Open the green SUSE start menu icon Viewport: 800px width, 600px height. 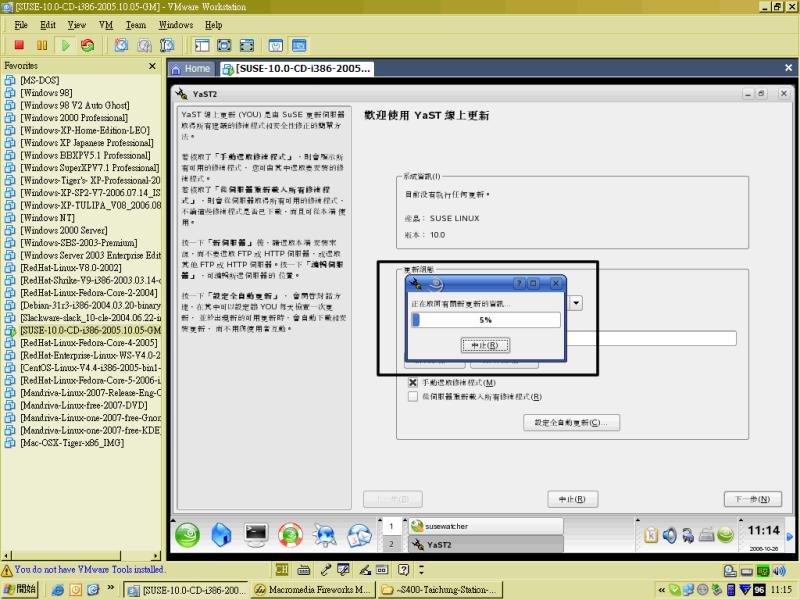click(188, 535)
